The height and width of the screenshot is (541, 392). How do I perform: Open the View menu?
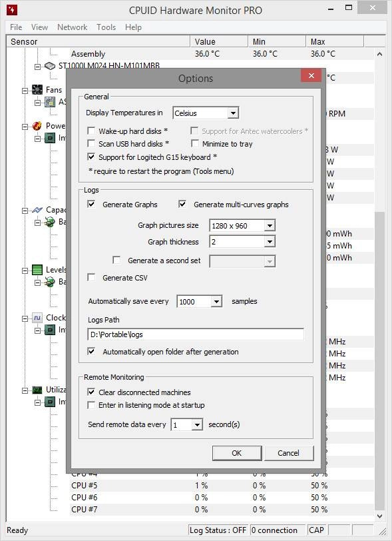point(39,27)
